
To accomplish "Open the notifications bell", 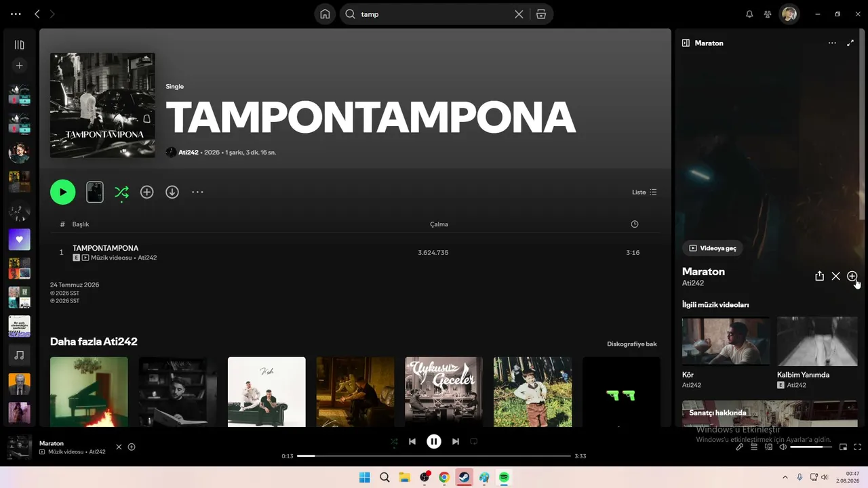I will coord(749,14).
